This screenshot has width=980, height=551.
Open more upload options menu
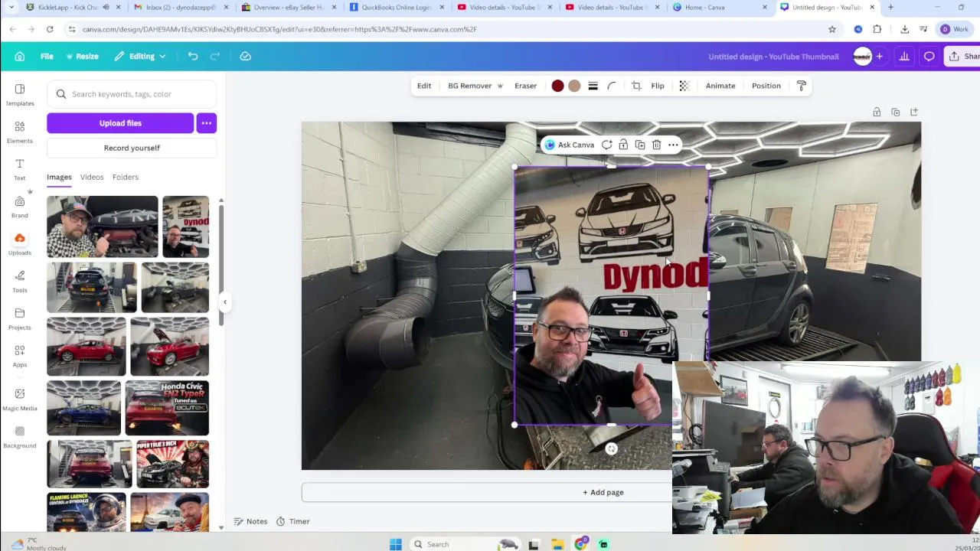207,123
